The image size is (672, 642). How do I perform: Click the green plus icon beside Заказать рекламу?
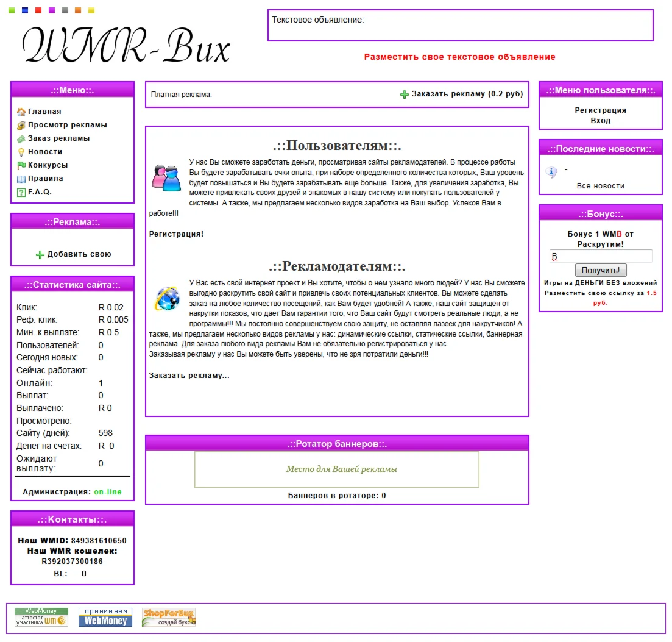pos(404,95)
